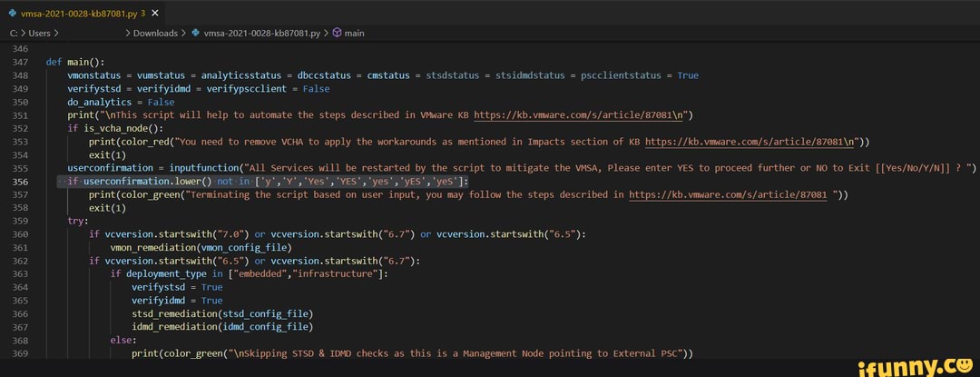Click line number 356 in the gutter
980x377 pixels.
[x=21, y=182]
